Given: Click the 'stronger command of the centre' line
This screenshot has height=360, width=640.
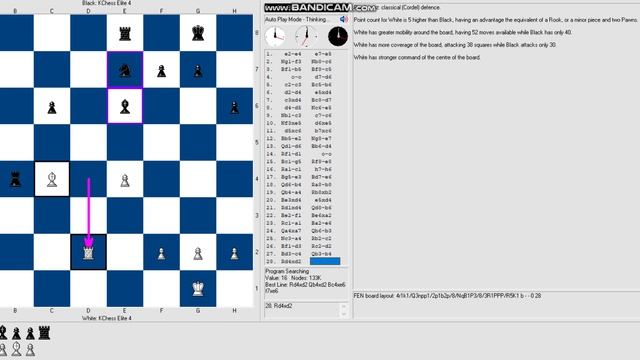Looking at the screenshot, I should point(417,58).
